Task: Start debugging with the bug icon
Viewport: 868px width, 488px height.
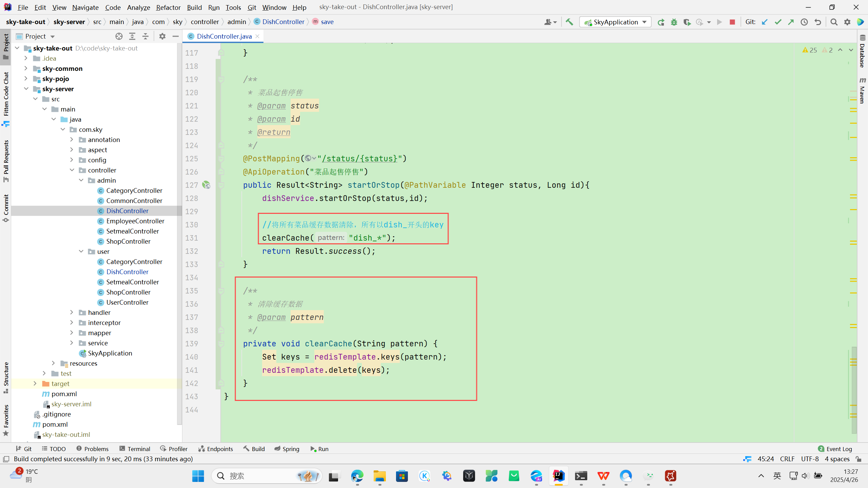Action: coord(674,22)
